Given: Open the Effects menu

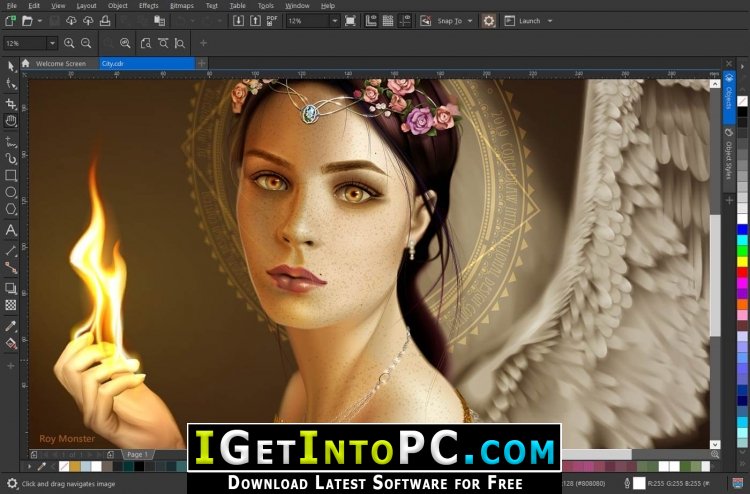Looking at the screenshot, I should coord(148,6).
